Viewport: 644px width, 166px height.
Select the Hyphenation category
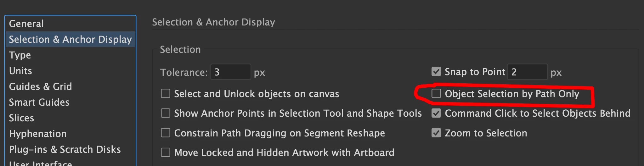(38, 134)
